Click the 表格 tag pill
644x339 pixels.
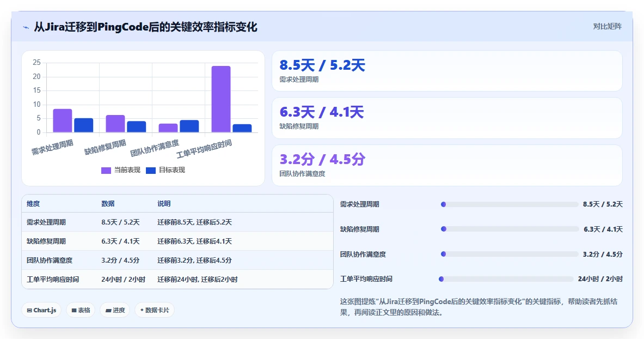pyautogui.click(x=81, y=310)
